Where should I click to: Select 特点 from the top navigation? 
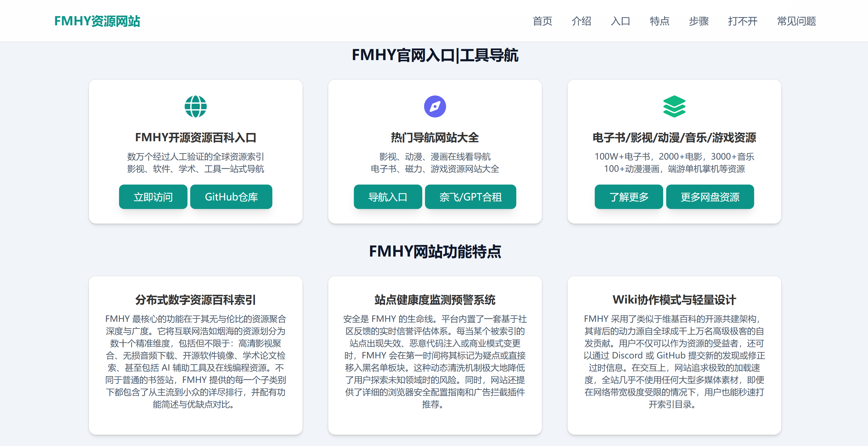(x=659, y=21)
